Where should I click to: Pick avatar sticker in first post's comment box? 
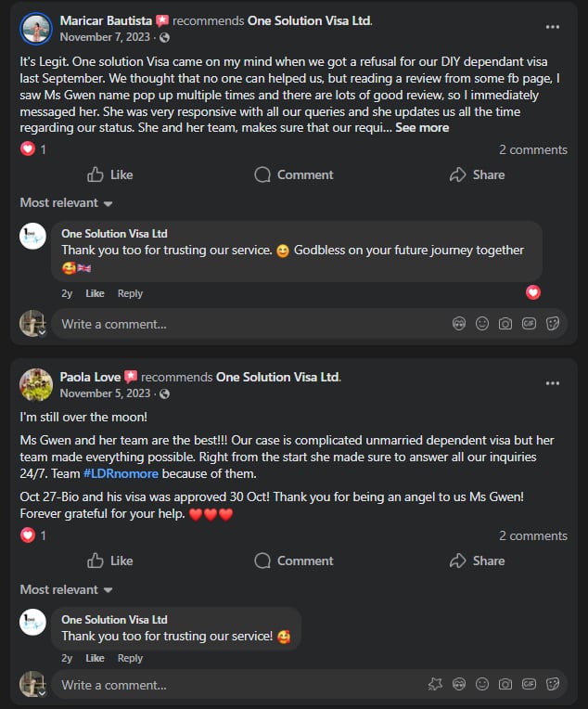pyautogui.click(x=458, y=324)
